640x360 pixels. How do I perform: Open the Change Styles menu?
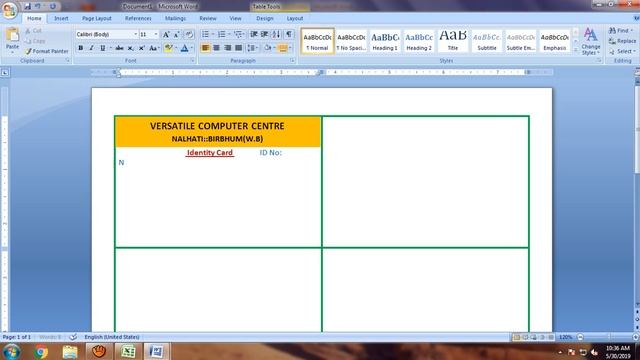591,41
